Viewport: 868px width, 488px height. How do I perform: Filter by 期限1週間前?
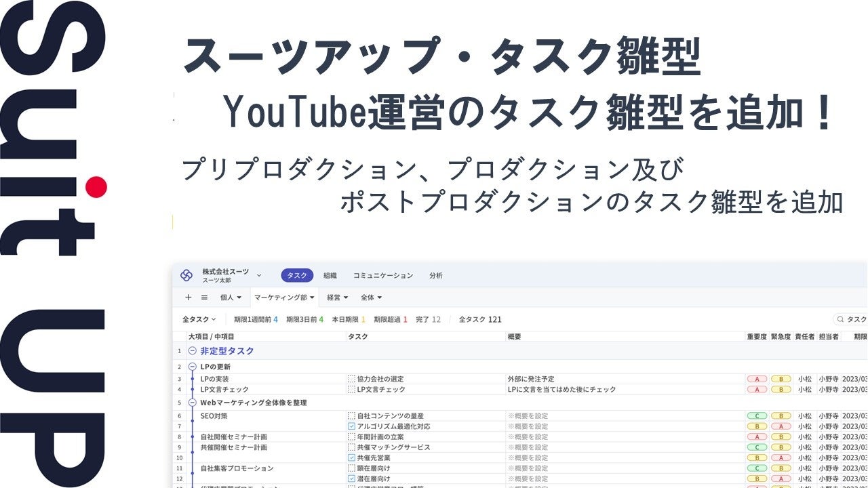tap(256, 319)
